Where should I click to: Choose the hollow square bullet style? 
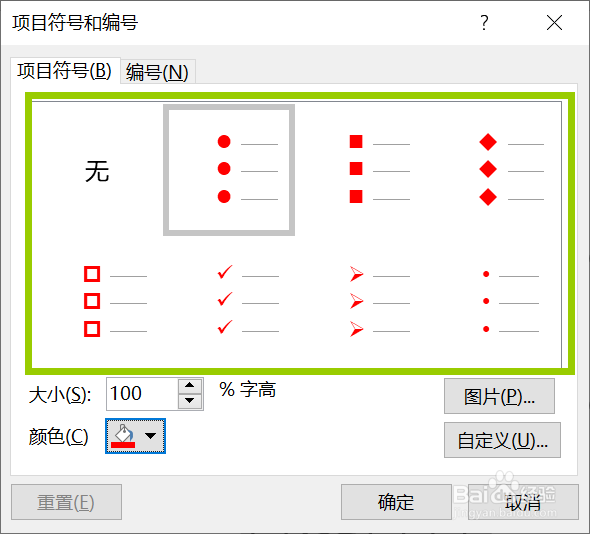pos(97,302)
